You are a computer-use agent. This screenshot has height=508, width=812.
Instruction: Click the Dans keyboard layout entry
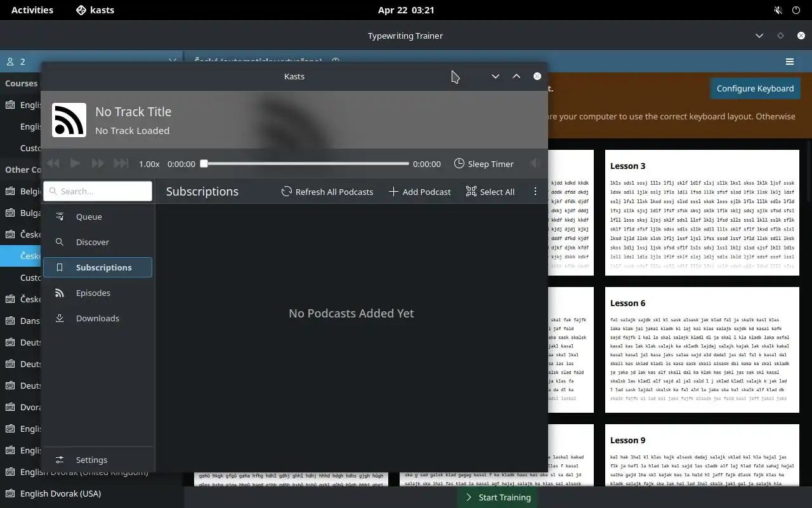point(20,321)
